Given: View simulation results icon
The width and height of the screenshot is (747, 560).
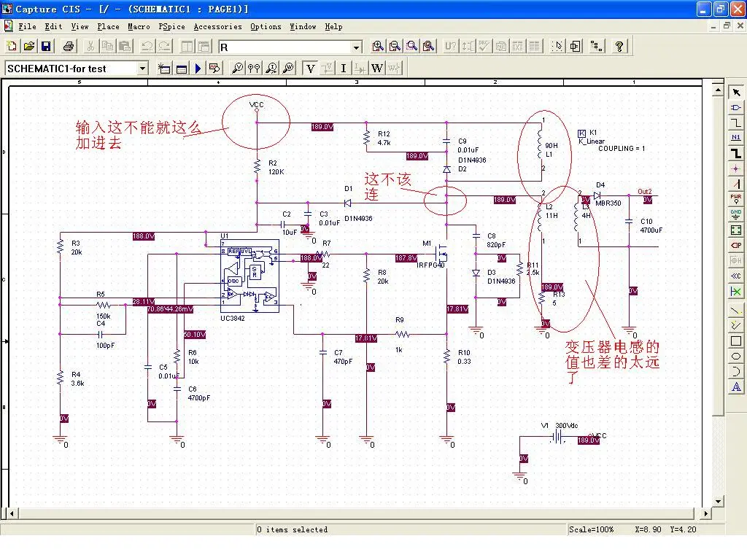Looking at the screenshot, I should pos(214,69).
